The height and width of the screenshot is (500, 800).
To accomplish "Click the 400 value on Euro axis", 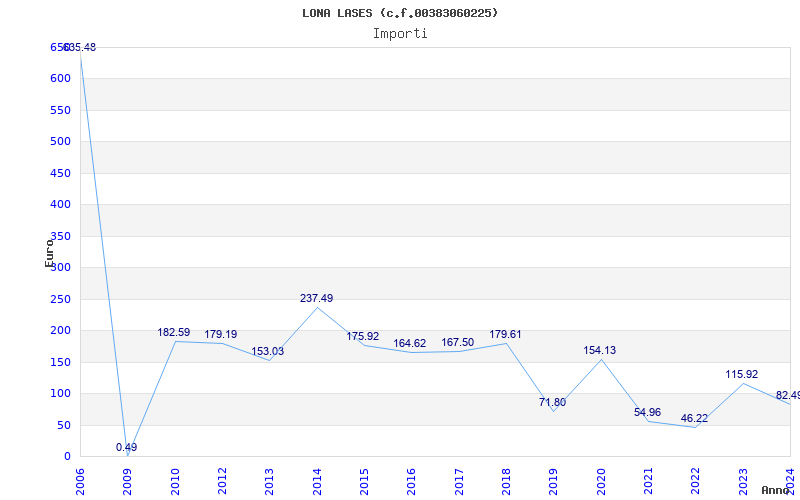I will (x=60, y=205).
